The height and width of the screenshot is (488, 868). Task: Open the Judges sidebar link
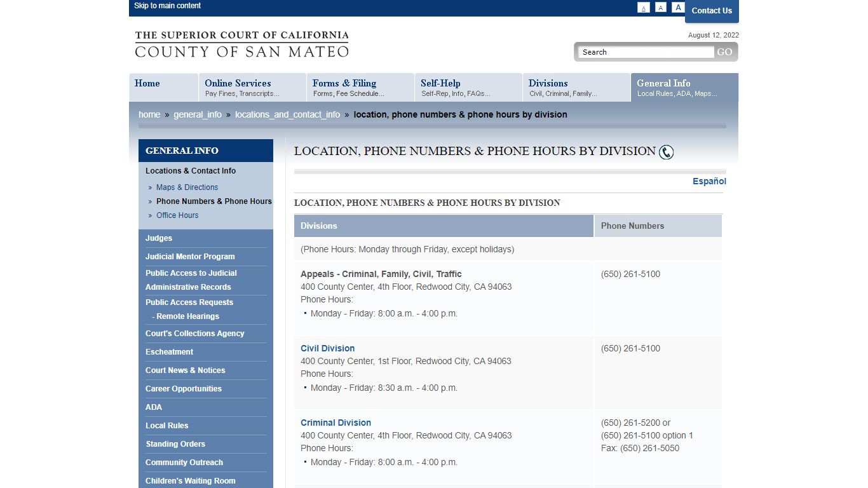pyautogui.click(x=159, y=238)
